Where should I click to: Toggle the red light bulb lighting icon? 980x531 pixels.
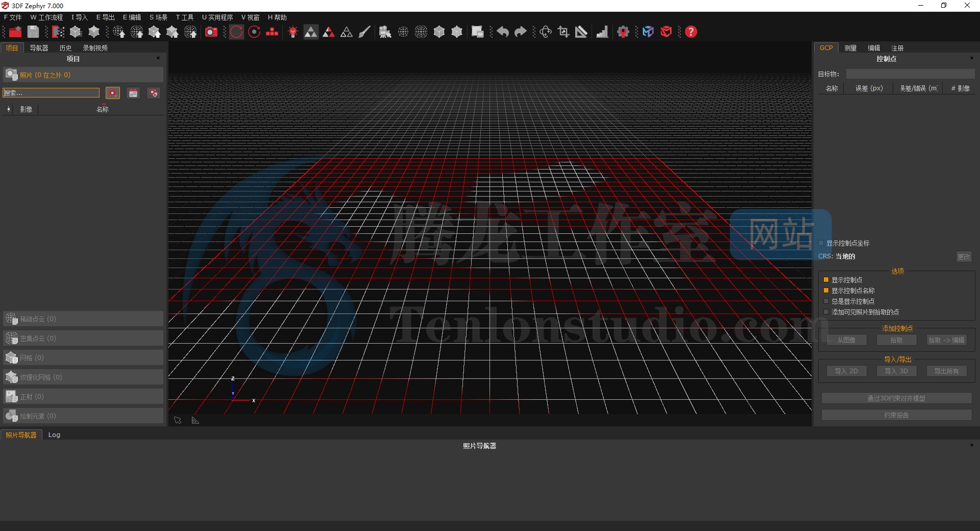[x=293, y=32]
